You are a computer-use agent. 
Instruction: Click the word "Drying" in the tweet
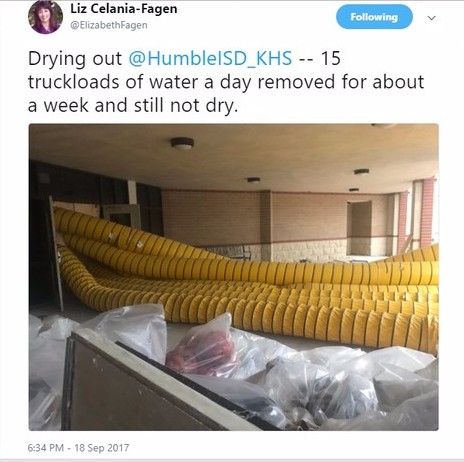pyautogui.click(x=57, y=59)
